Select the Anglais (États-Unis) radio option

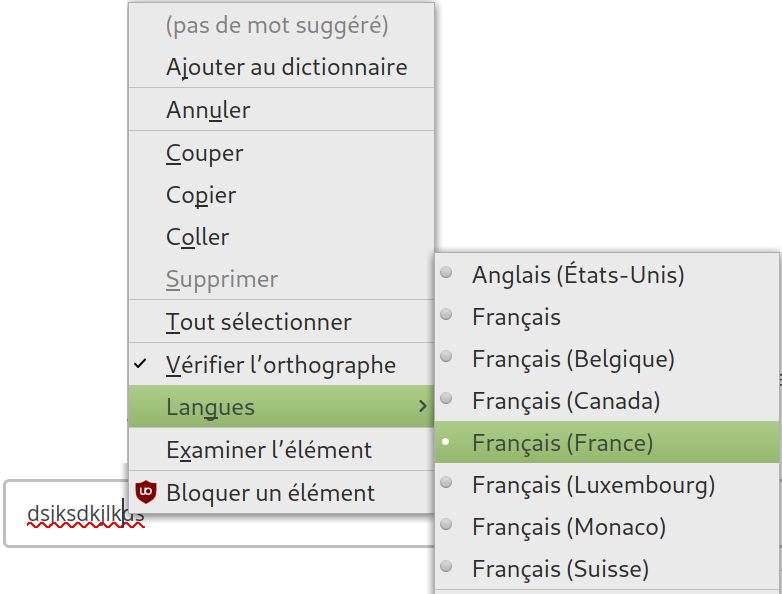[578, 274]
